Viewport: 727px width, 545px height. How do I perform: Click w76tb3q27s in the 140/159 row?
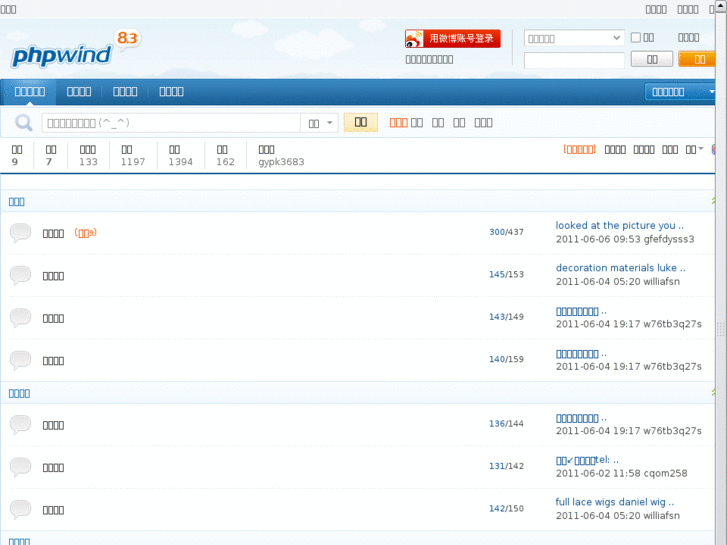(x=672, y=366)
